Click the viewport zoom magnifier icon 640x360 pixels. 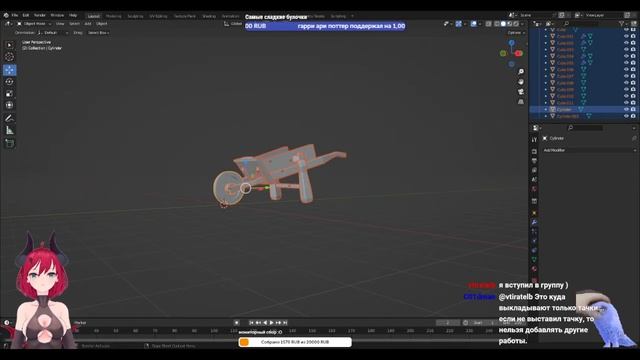(521, 72)
